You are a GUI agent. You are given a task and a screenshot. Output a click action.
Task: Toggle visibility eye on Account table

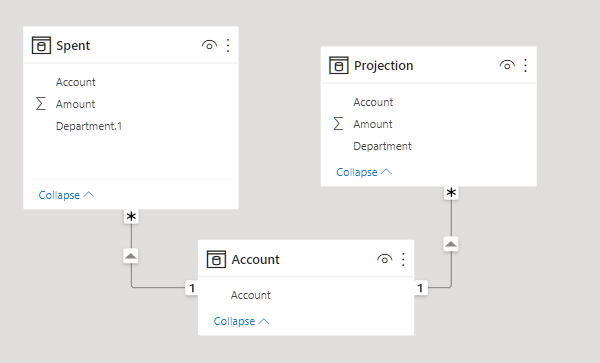point(385,259)
